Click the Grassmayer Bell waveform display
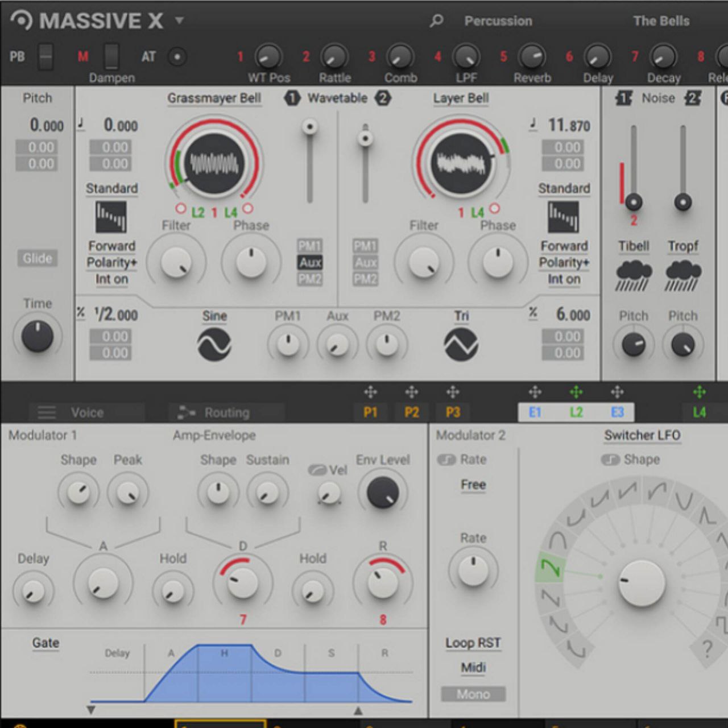 (x=214, y=164)
